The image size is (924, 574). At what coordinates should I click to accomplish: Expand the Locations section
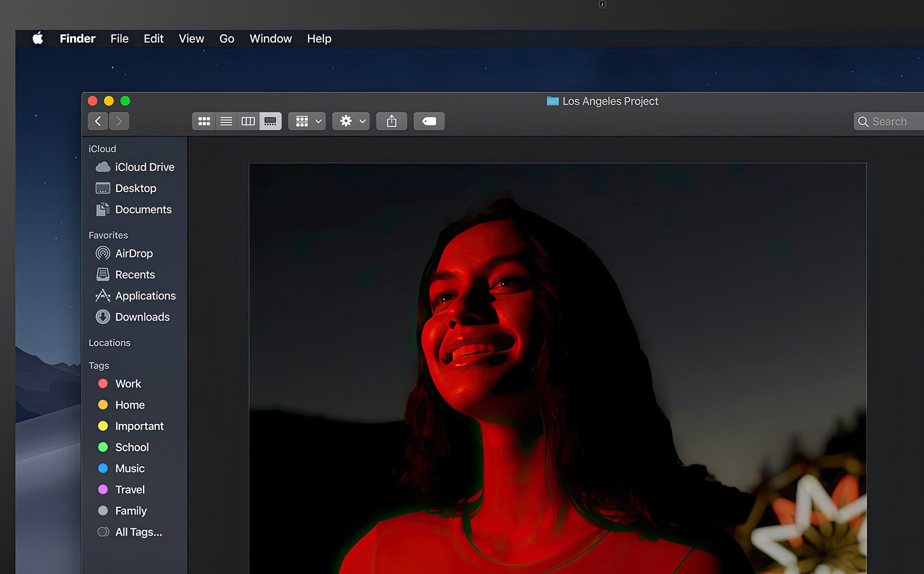109,343
